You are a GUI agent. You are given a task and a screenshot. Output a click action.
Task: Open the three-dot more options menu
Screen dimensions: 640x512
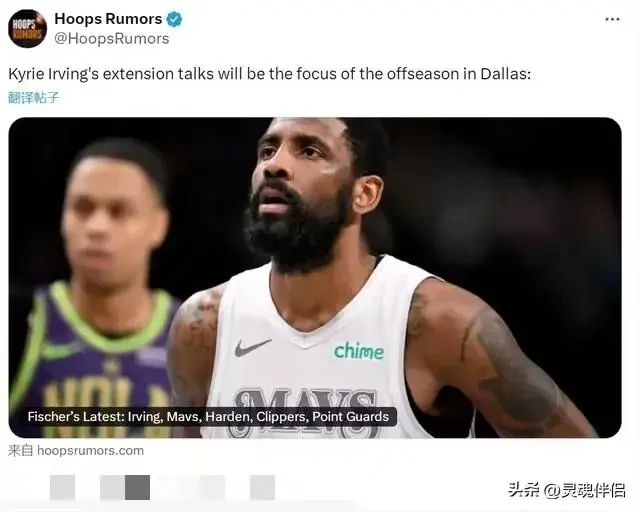pyautogui.click(x=612, y=19)
